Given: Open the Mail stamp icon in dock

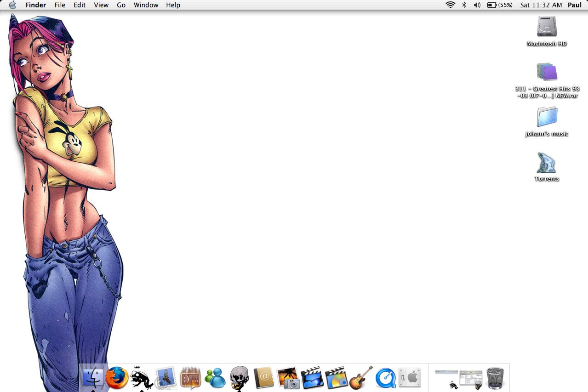Looking at the screenshot, I should (166, 378).
